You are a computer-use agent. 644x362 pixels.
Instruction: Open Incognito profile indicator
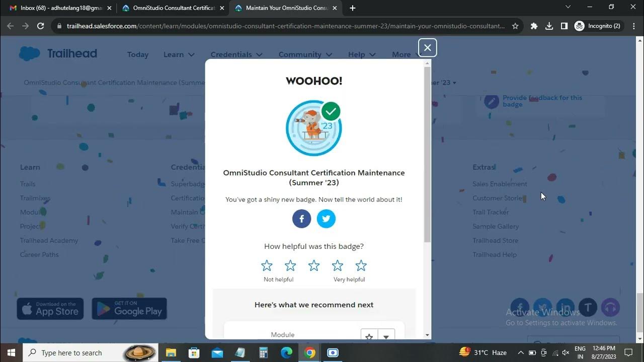(597, 26)
